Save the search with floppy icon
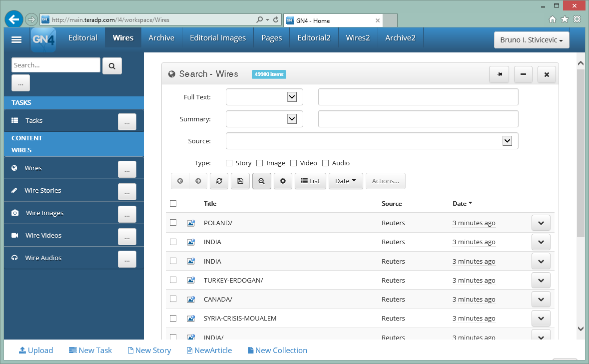This screenshot has height=364, width=589. pos(240,181)
